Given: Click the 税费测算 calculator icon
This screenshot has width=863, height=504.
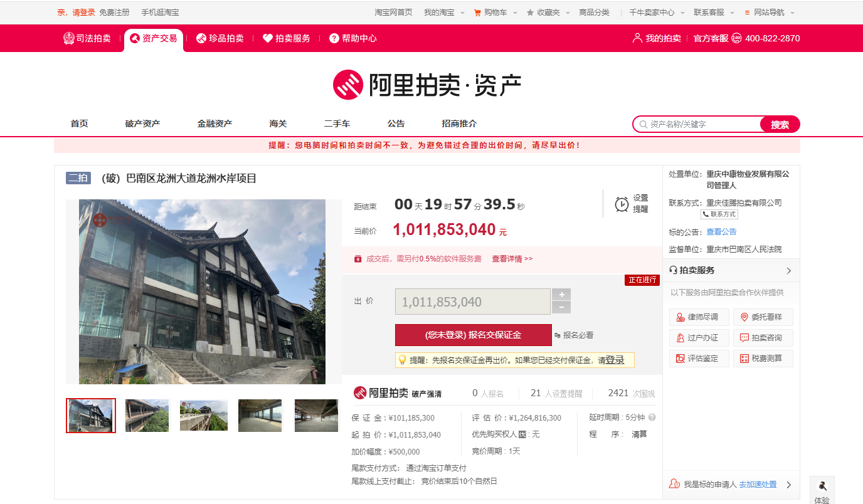Looking at the screenshot, I should [744, 359].
